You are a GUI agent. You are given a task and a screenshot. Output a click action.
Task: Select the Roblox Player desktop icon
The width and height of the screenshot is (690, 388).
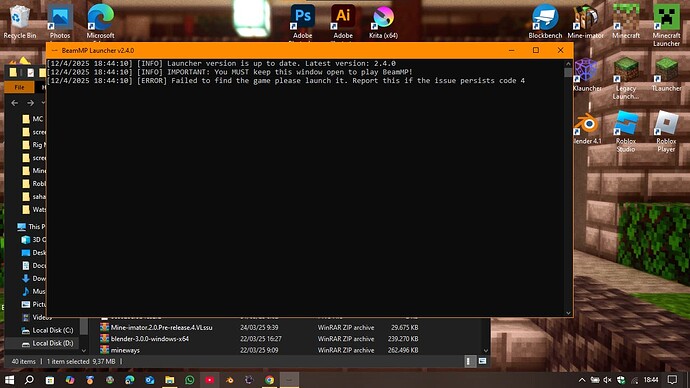click(666, 131)
